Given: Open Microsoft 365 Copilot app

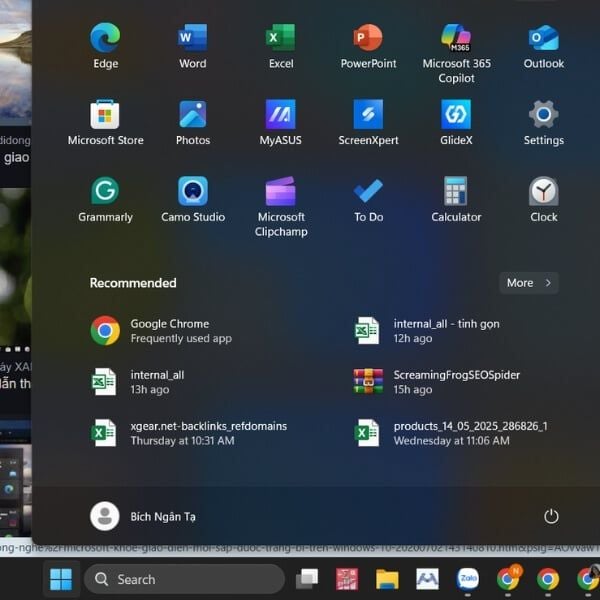Looking at the screenshot, I should [x=456, y=53].
